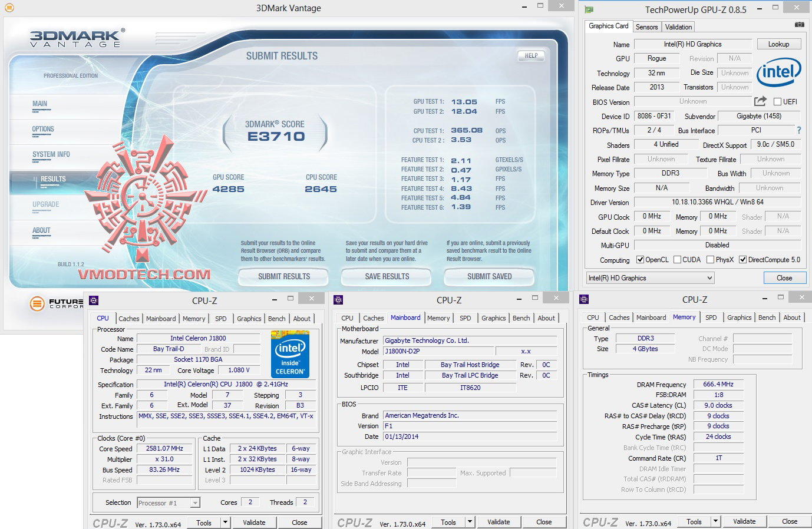Screen dimensions: 812x529
Task: Click the Device ID field 8086 - 0F31
Action: (x=654, y=116)
